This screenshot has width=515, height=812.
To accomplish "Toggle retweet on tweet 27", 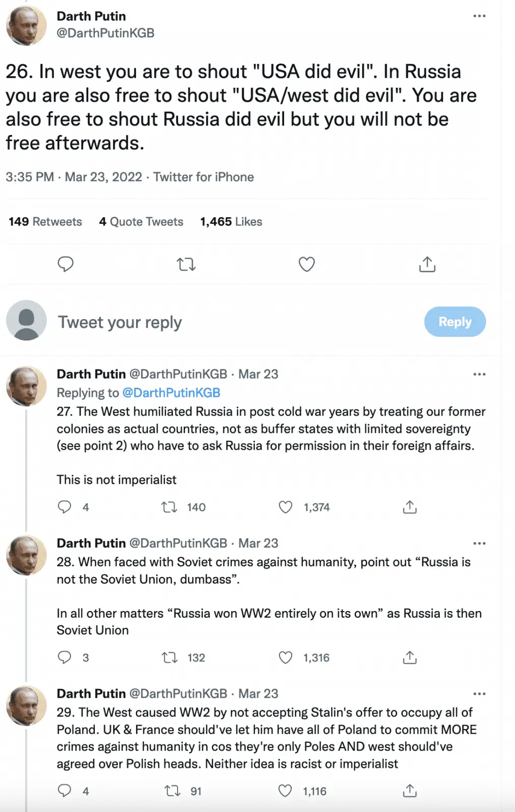I will click(169, 507).
